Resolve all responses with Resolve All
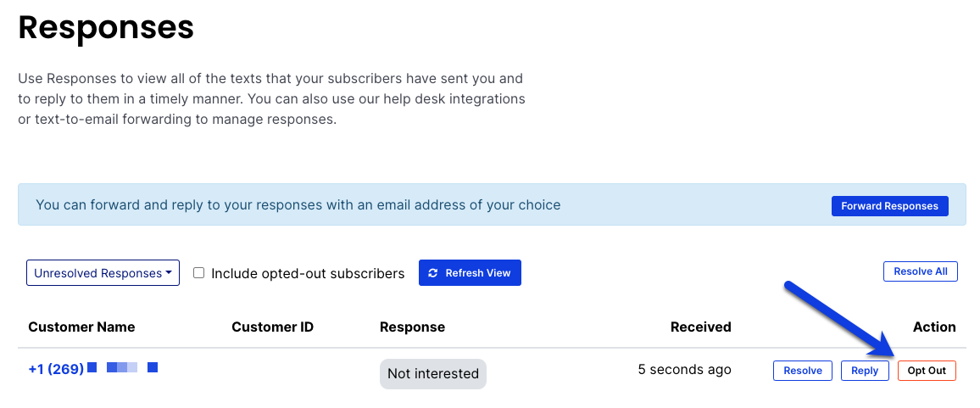Screen dimensions: 980x408 [x=920, y=271]
